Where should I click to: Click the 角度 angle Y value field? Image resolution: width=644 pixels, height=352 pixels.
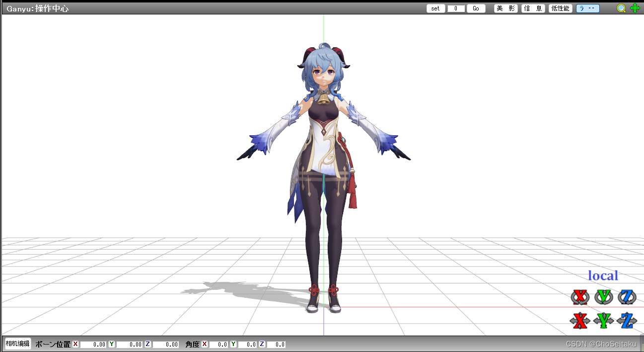pyautogui.click(x=247, y=344)
